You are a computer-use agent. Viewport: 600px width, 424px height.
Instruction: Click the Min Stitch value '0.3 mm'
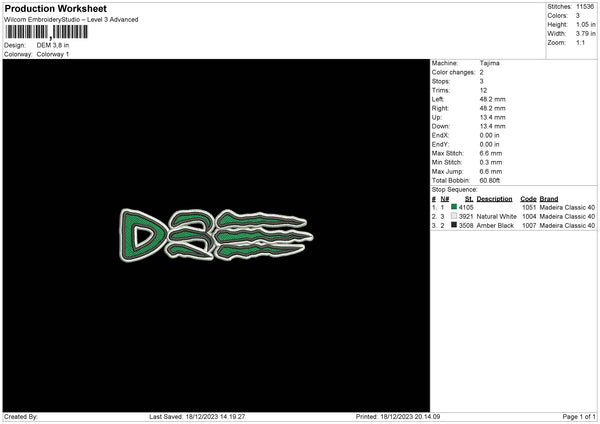491,162
